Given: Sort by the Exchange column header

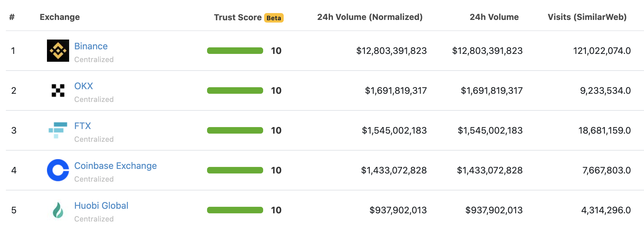Looking at the screenshot, I should tap(60, 17).
